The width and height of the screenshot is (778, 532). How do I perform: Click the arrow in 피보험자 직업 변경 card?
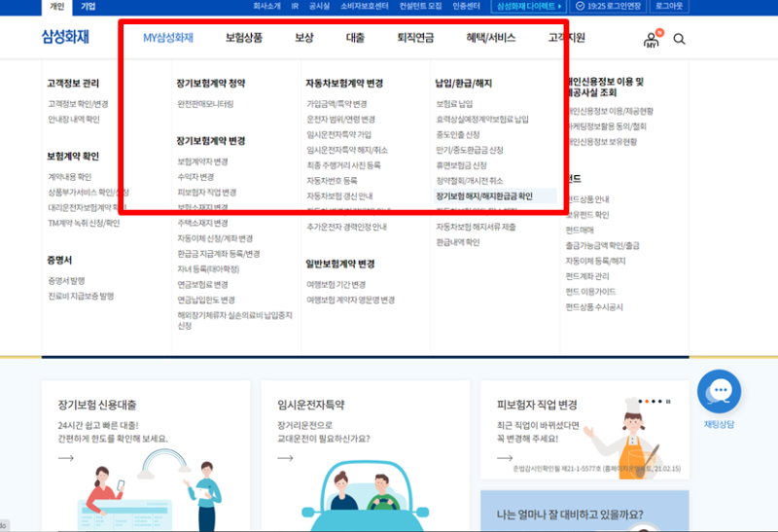[x=505, y=458]
